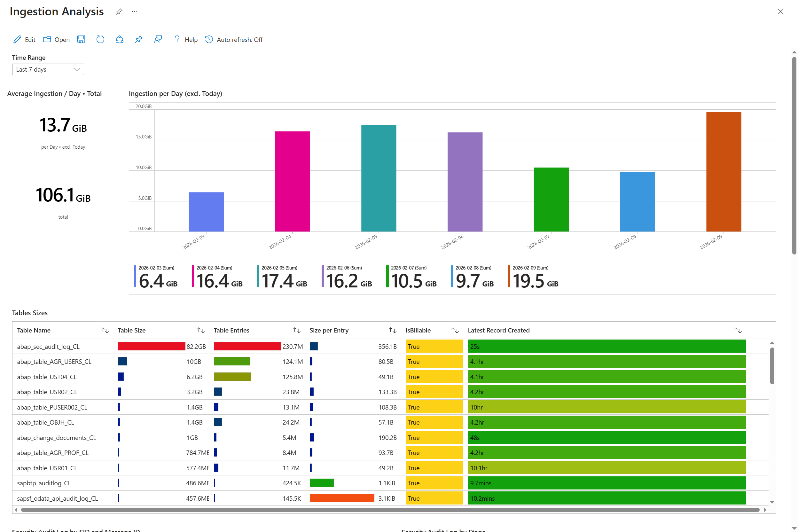798x532 pixels.
Task: Click the 13.7 GiB average ingestion tile
Action: [x=63, y=132]
